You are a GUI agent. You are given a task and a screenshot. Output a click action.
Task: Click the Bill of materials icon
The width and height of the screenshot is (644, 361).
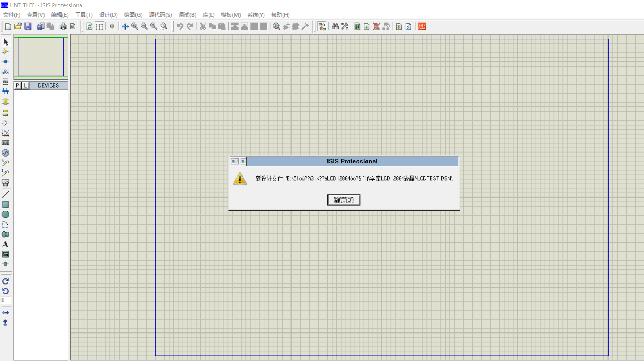pos(399,26)
